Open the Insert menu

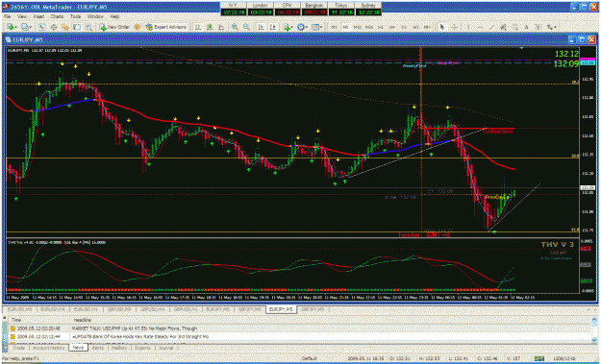(x=38, y=17)
